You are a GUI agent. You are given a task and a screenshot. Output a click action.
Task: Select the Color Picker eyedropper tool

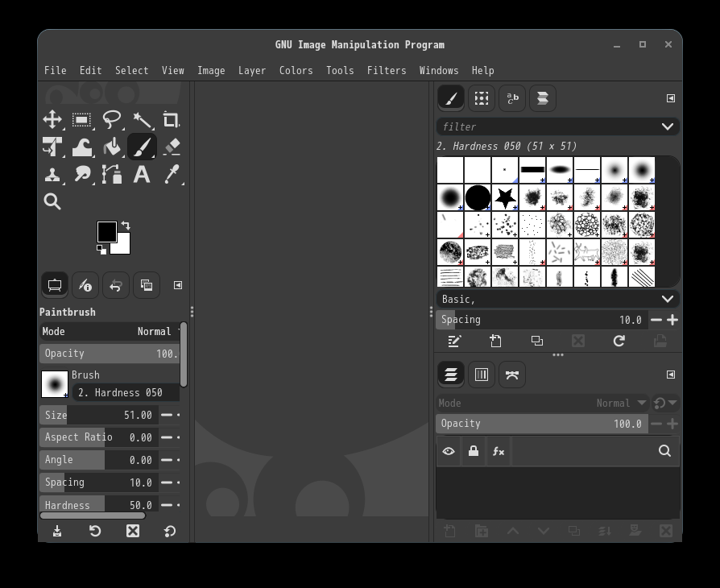172,175
